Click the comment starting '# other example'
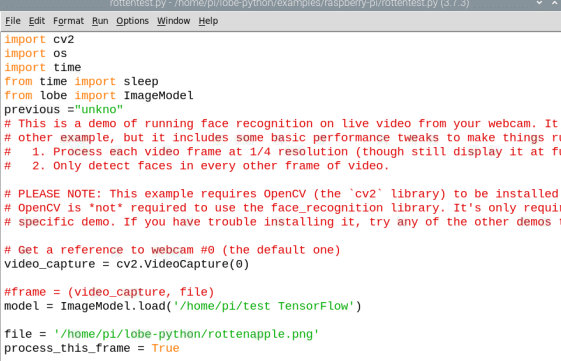The height and width of the screenshot is (361, 561). click(282, 138)
